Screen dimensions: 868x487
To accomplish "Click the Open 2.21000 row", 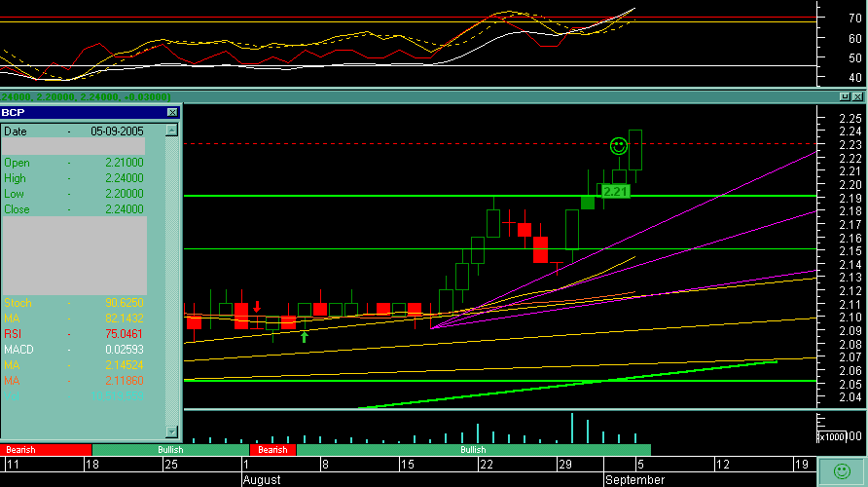I will tap(74, 163).
